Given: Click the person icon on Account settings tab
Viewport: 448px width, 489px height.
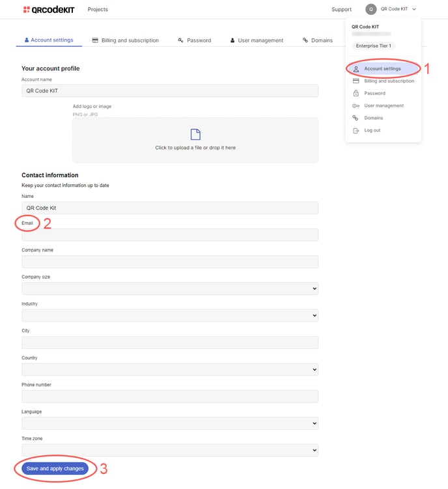Looking at the screenshot, I should pyautogui.click(x=27, y=40).
